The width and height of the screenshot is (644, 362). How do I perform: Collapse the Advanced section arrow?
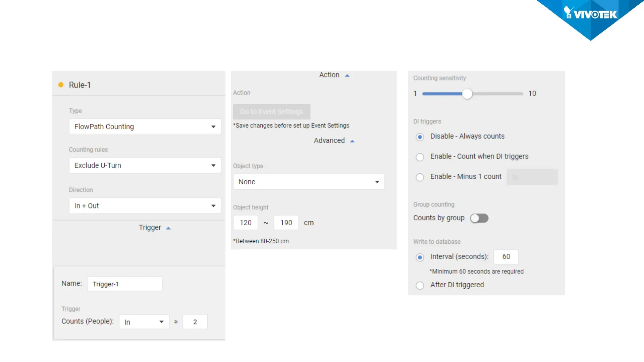352,141
